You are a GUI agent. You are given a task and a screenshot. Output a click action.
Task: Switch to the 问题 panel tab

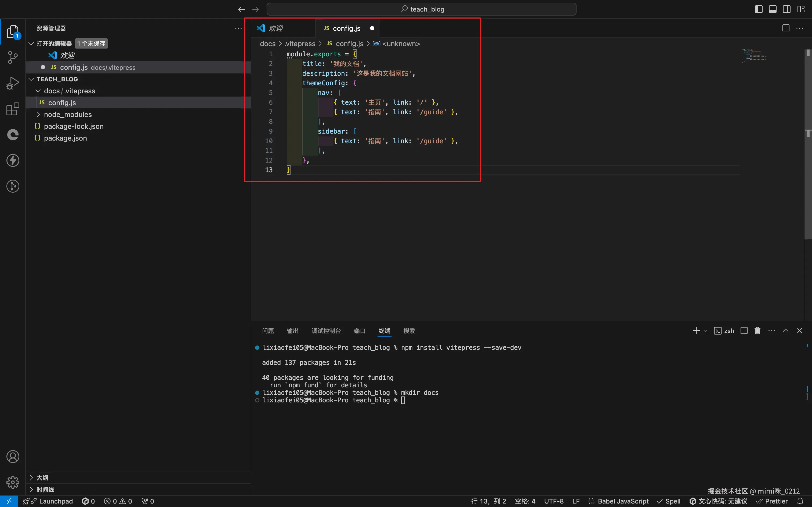point(268,331)
